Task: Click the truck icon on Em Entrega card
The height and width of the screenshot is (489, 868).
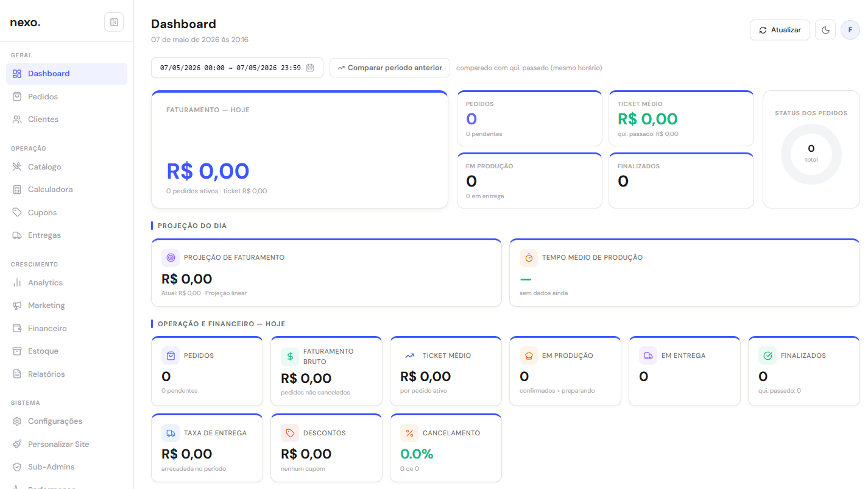Action: 648,355
